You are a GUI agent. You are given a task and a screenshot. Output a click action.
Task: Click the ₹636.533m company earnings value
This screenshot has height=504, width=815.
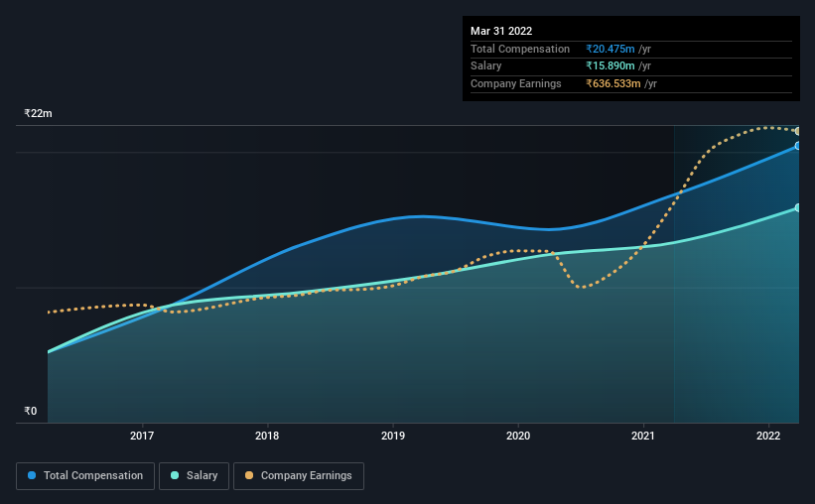coord(613,83)
